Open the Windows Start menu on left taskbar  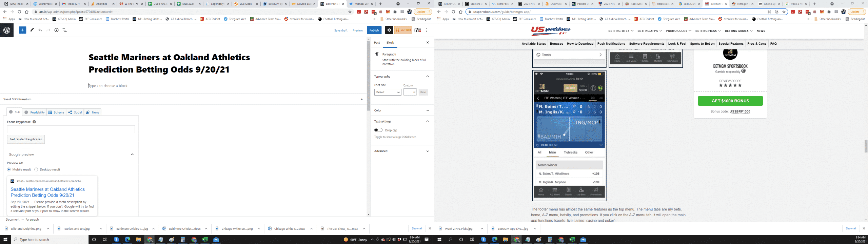tap(5, 240)
